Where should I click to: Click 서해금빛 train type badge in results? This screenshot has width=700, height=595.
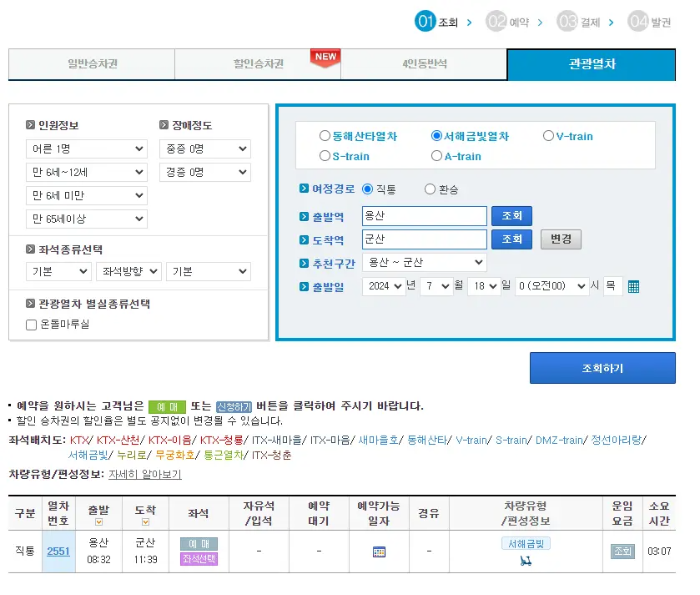526,544
